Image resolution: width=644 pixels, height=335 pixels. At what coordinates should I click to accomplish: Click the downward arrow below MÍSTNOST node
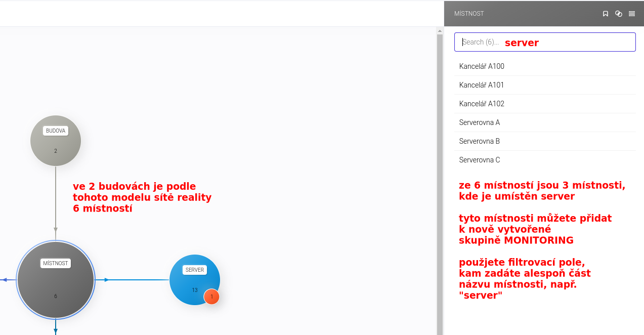point(56,331)
